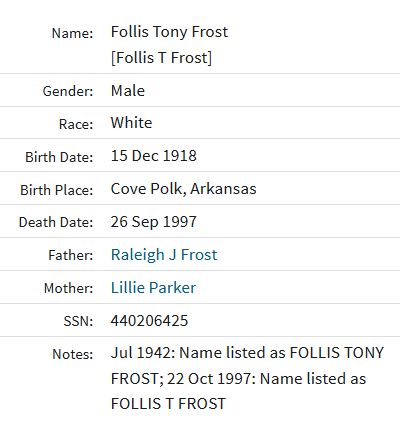The width and height of the screenshot is (400, 432).
Task: Click the Father field label
Action: (71, 256)
